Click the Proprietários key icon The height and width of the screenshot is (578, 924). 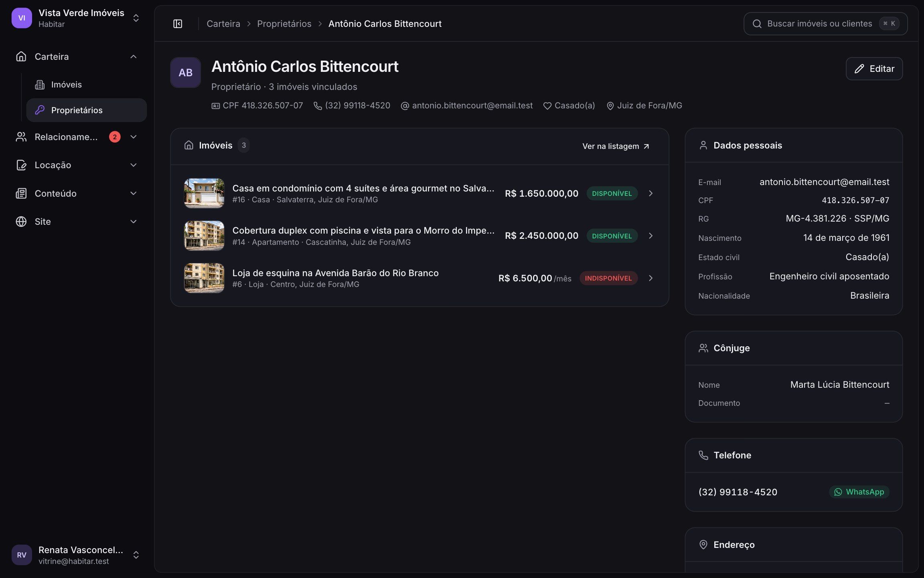click(40, 110)
